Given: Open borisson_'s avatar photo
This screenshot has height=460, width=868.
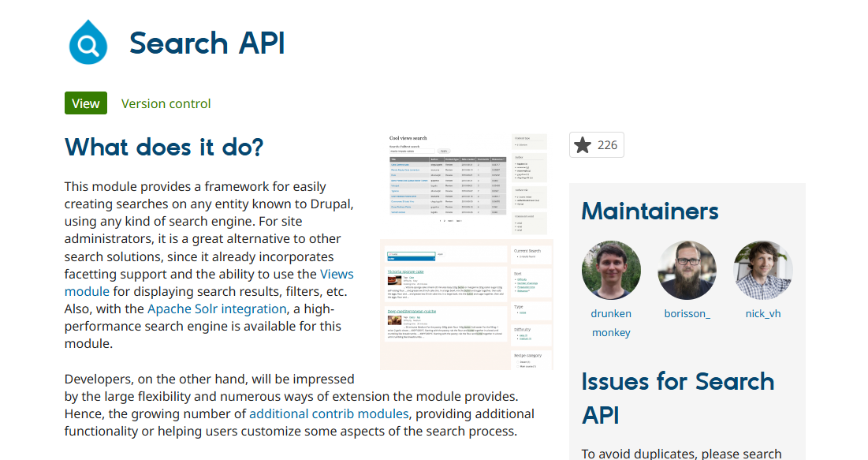Looking at the screenshot, I should (x=687, y=270).
